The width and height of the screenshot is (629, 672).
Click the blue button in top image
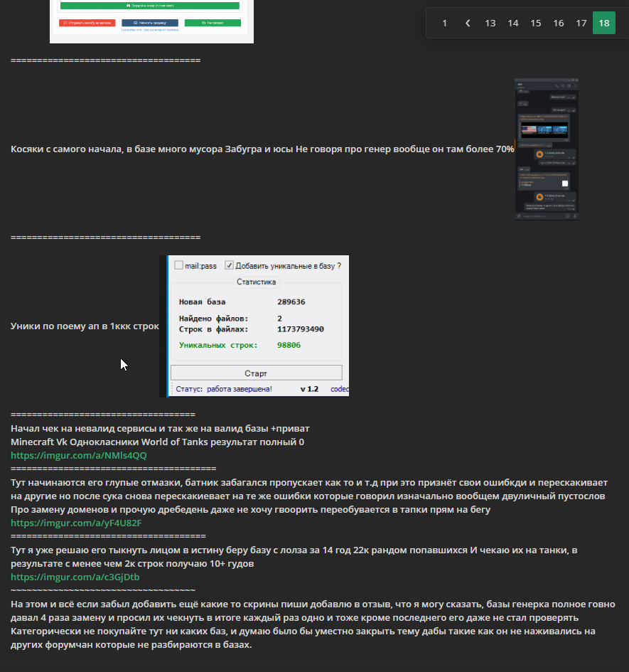pyautogui.click(x=149, y=23)
